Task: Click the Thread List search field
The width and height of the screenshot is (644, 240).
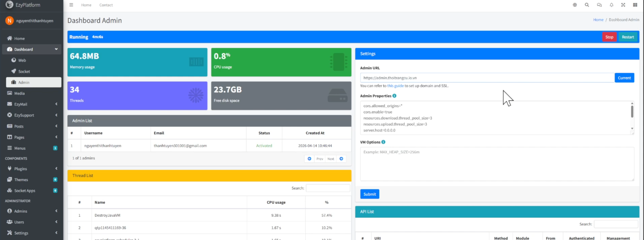Action: [328, 188]
